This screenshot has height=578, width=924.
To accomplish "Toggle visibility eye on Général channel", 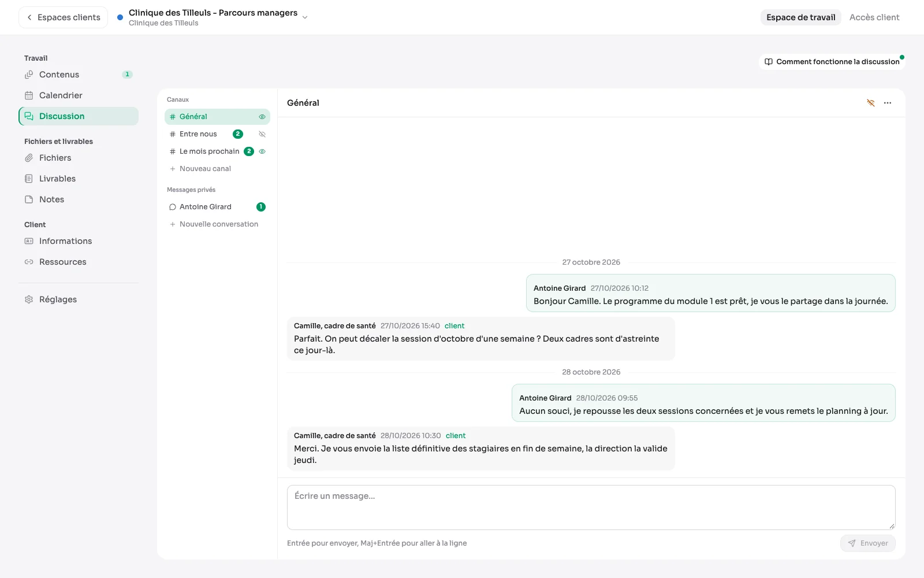I will coord(262,117).
